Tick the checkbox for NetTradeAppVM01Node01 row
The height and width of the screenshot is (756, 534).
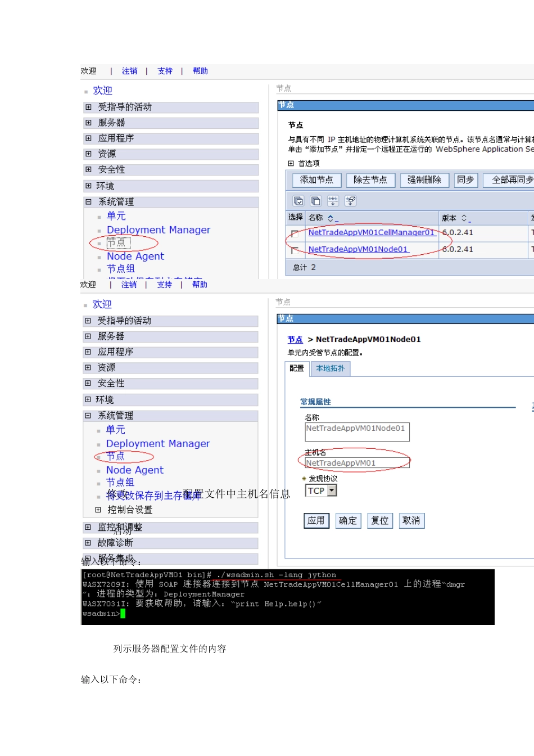295,250
